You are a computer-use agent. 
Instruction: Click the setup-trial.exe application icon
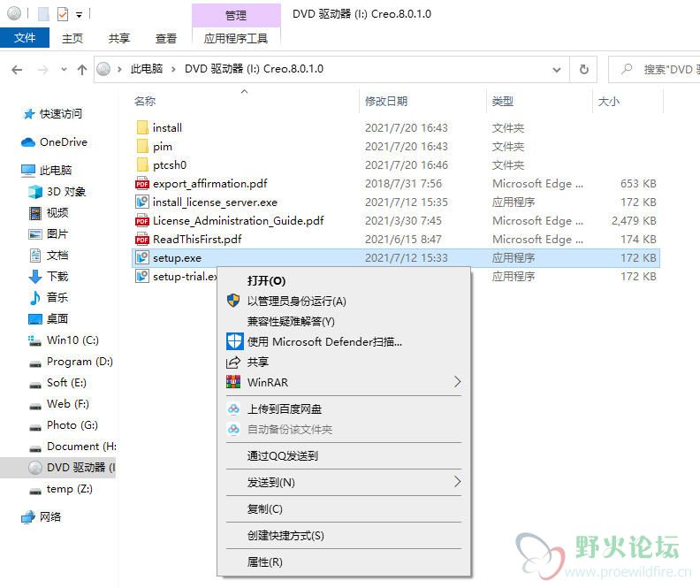pos(142,277)
